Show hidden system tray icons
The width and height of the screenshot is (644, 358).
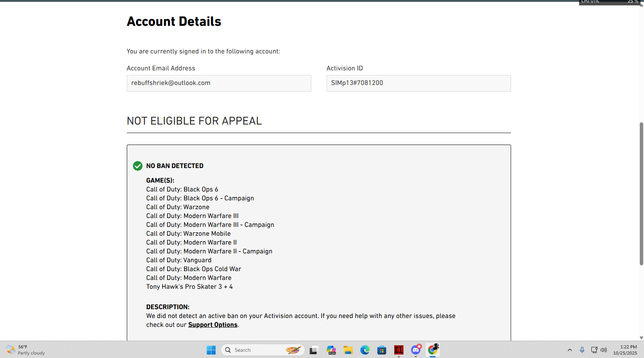570,350
